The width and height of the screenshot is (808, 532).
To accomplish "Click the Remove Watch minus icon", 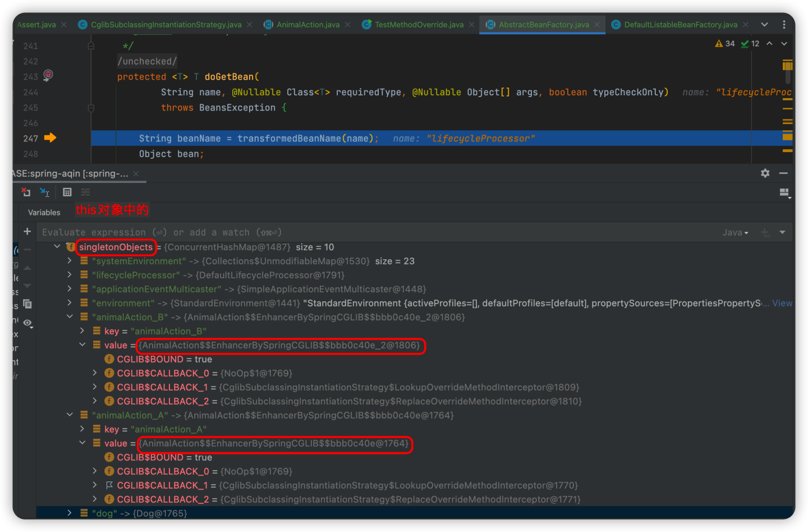I will pos(27,250).
